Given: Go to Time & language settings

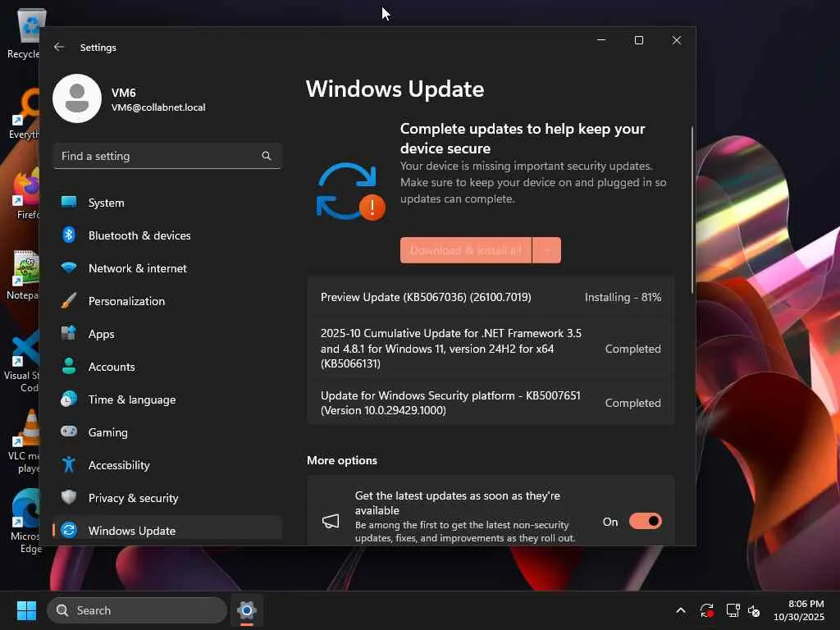Looking at the screenshot, I should point(167,399).
